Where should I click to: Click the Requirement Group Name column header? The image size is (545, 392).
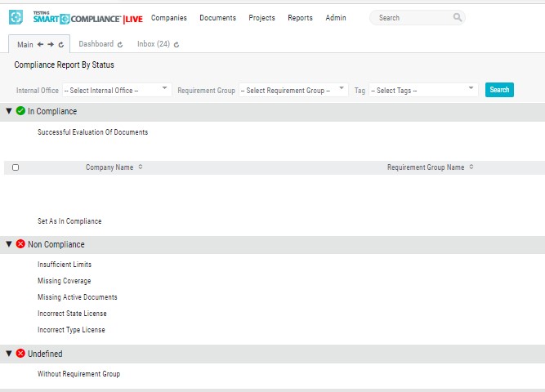click(x=426, y=167)
